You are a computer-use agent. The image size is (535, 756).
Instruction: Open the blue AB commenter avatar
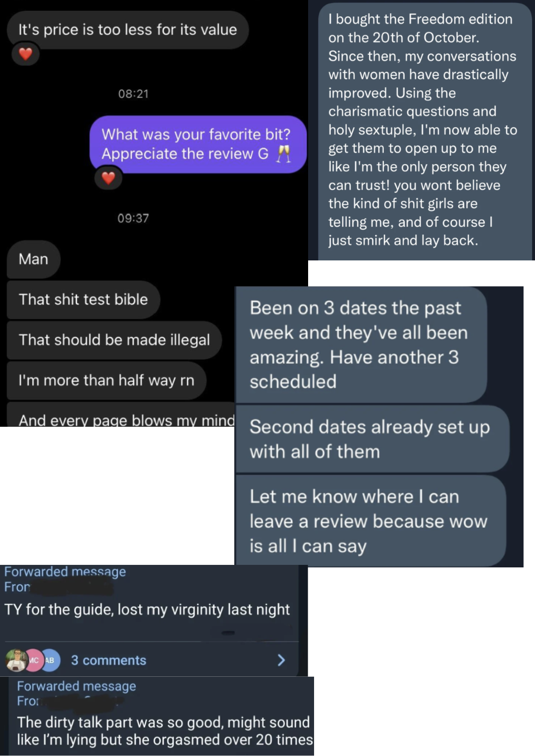pyautogui.click(x=51, y=660)
